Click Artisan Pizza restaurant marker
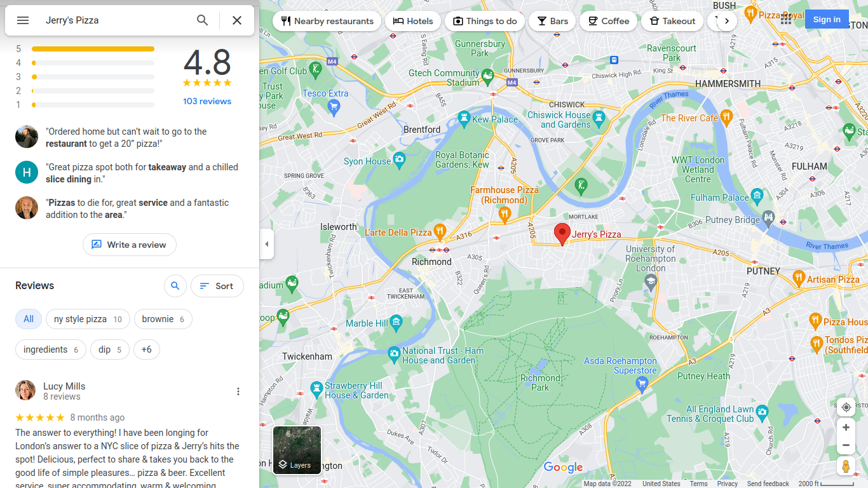The image size is (868, 488). [799, 279]
